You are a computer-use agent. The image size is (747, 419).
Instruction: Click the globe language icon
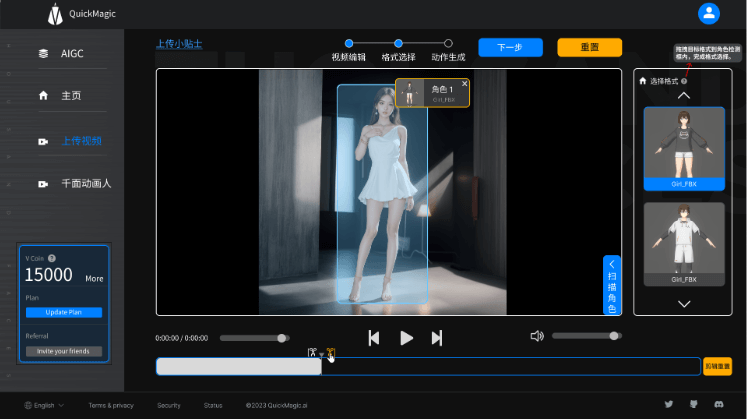coord(28,405)
